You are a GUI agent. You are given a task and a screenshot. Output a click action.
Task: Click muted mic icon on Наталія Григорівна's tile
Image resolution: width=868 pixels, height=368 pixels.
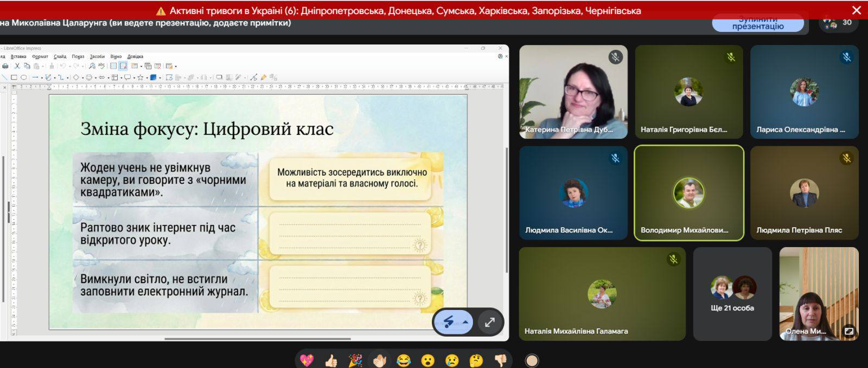tap(731, 57)
